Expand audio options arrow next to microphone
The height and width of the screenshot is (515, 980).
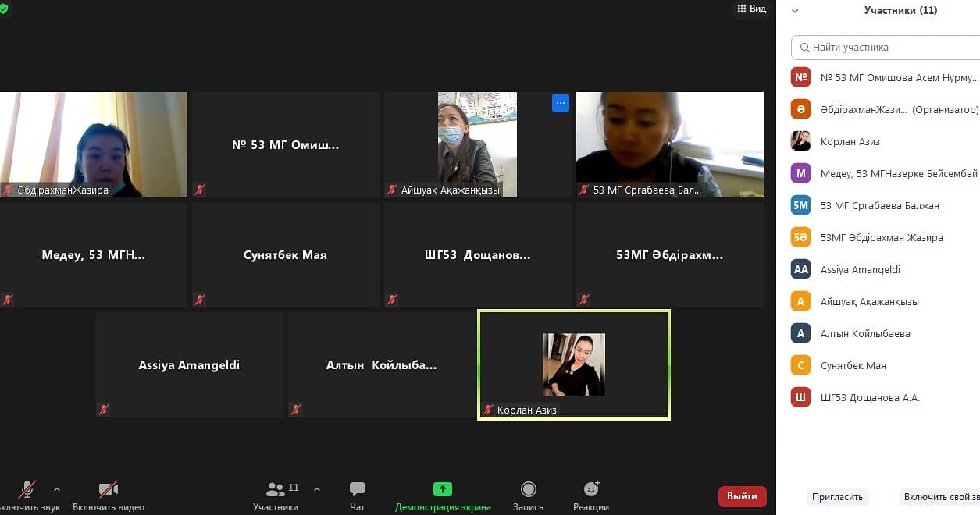(x=57, y=489)
